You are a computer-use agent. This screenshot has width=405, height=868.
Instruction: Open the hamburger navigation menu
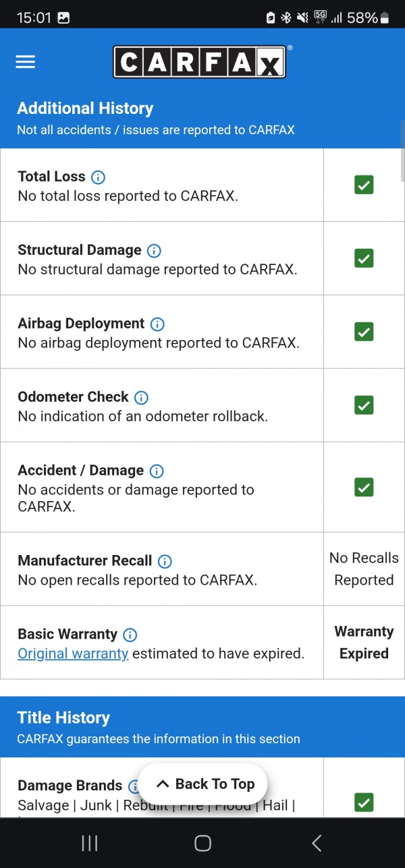26,62
